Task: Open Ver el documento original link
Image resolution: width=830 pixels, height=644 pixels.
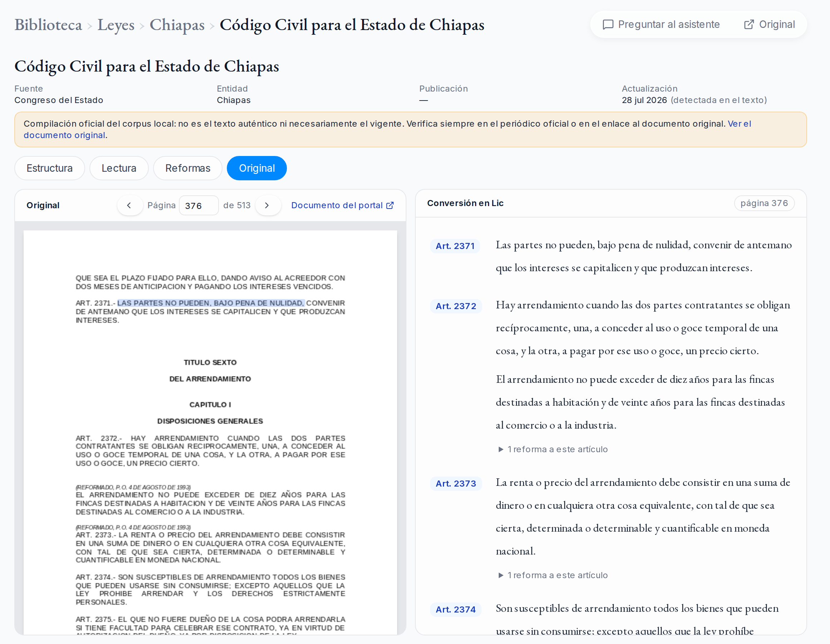Action: pyautogui.click(x=387, y=129)
